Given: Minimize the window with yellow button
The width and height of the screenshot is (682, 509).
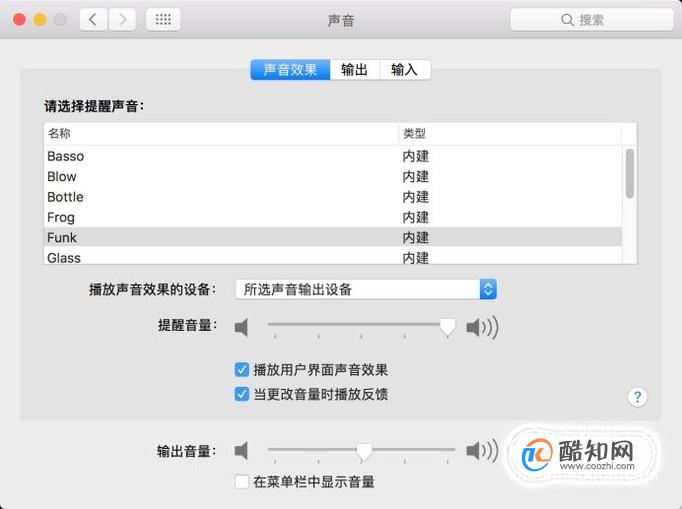Looking at the screenshot, I should [x=40, y=20].
